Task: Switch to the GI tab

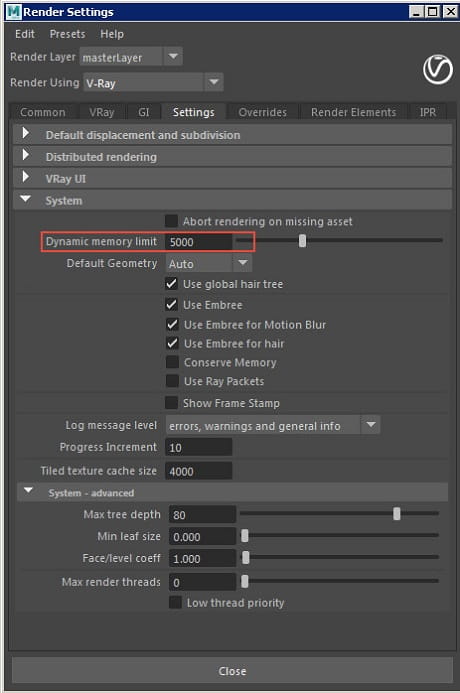Action: (x=144, y=112)
